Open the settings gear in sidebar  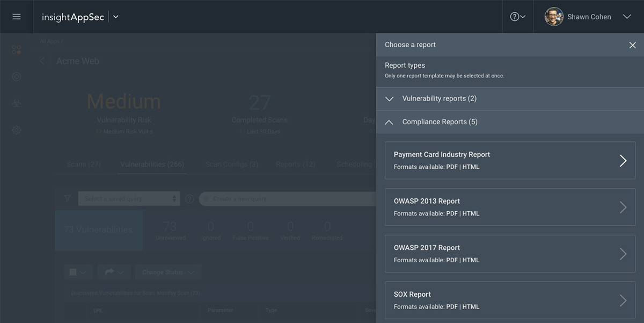[x=17, y=130]
